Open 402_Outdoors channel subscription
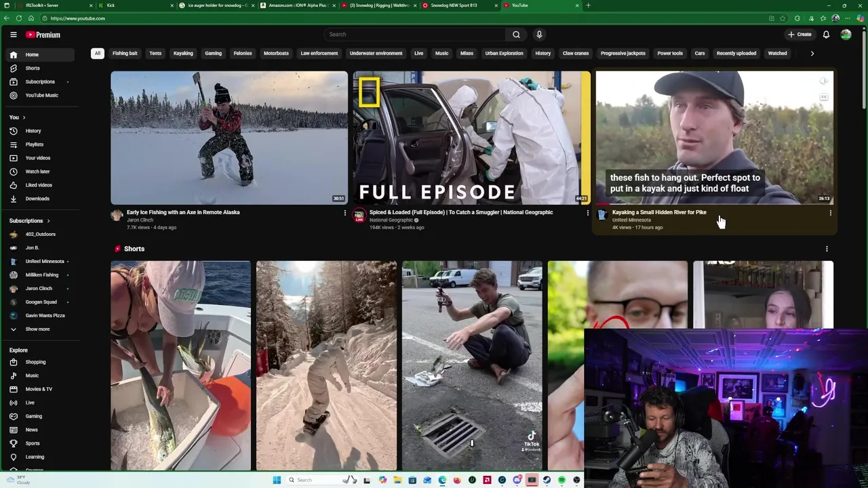Viewport: 868px width, 488px height. click(41, 235)
